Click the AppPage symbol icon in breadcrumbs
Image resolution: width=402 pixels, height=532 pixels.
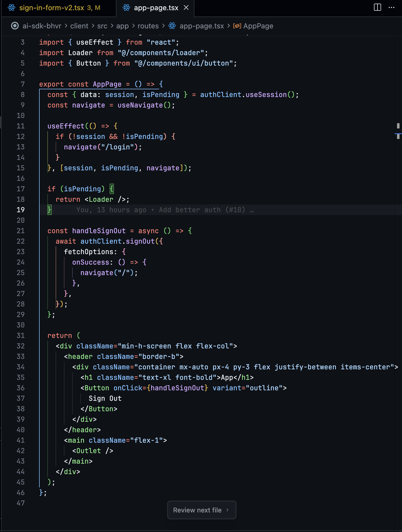click(x=237, y=26)
